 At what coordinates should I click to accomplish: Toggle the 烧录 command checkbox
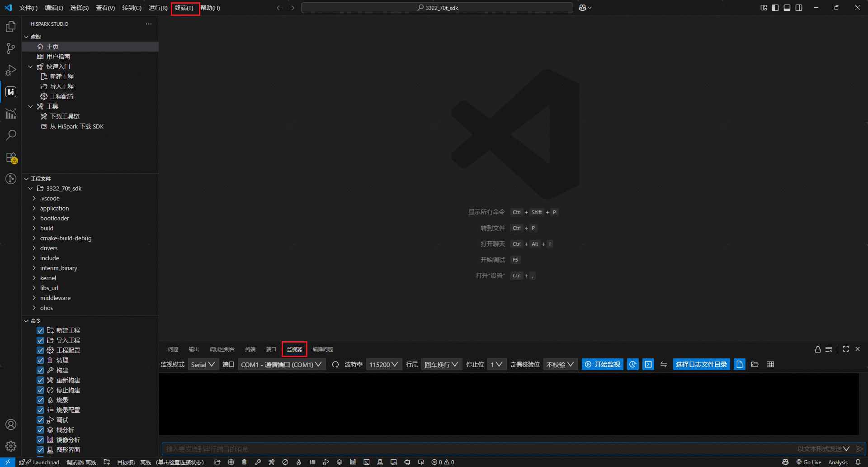tap(40, 400)
